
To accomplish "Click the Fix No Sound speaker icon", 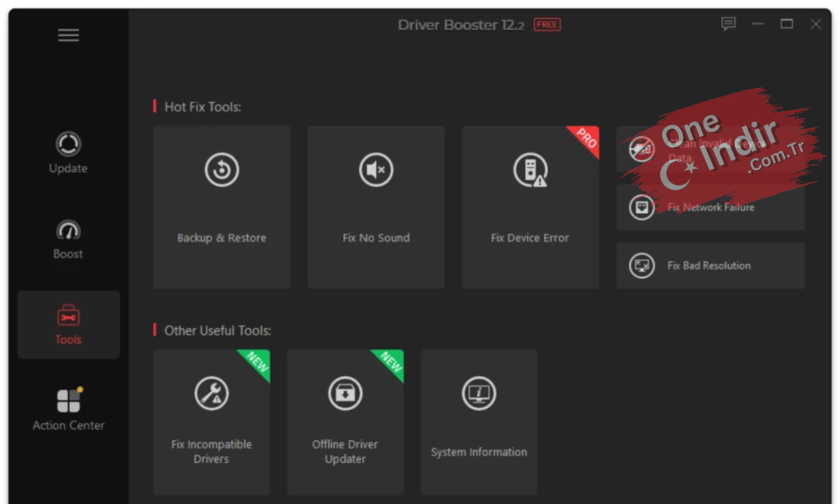I will coord(376,169).
